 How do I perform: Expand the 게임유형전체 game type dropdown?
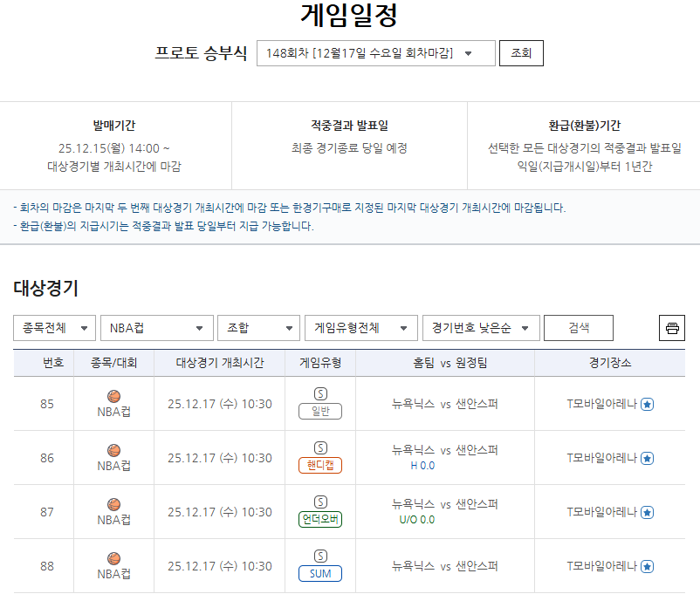coord(360,328)
